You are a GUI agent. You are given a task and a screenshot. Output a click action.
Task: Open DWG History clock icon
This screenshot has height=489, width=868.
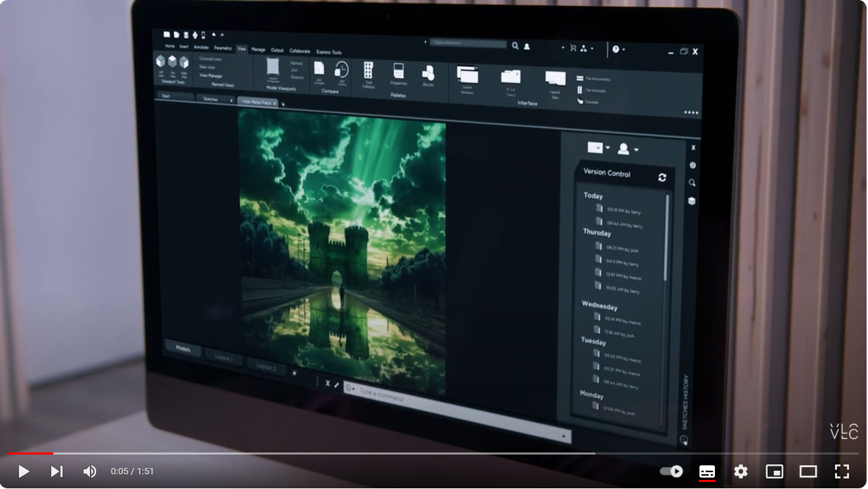point(341,69)
